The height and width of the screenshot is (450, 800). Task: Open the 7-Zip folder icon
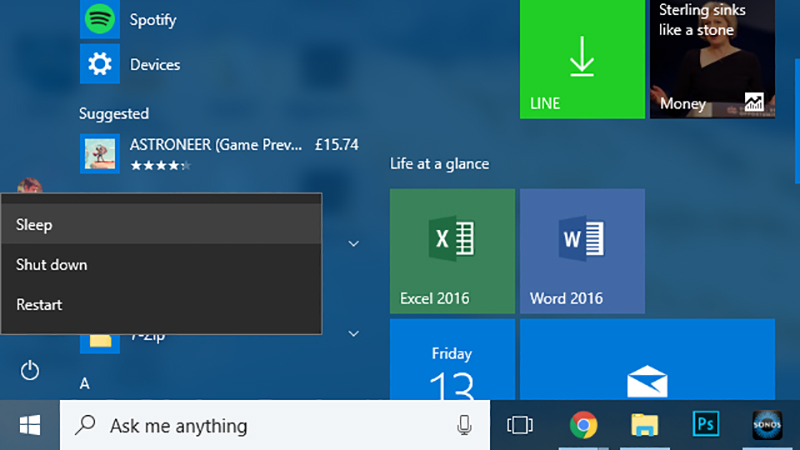click(100, 343)
